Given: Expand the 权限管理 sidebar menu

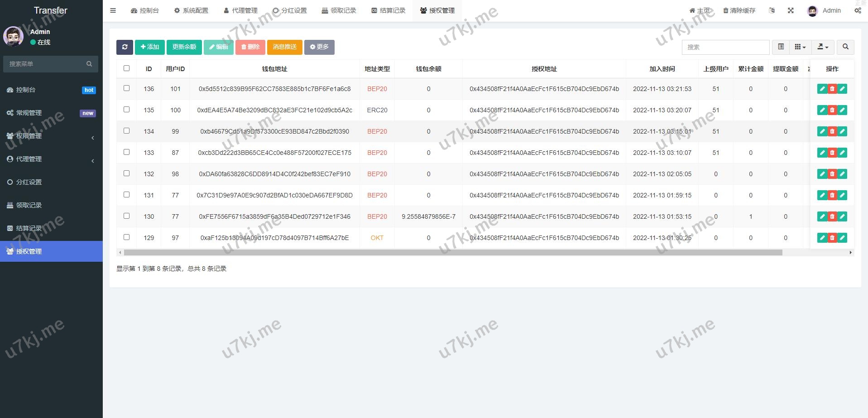Looking at the screenshot, I should pos(51,136).
